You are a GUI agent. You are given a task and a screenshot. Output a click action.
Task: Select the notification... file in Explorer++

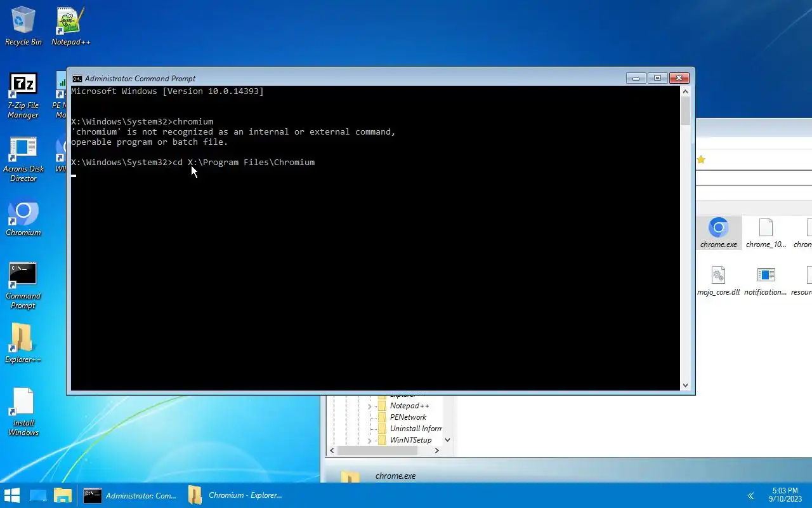pyautogui.click(x=766, y=281)
